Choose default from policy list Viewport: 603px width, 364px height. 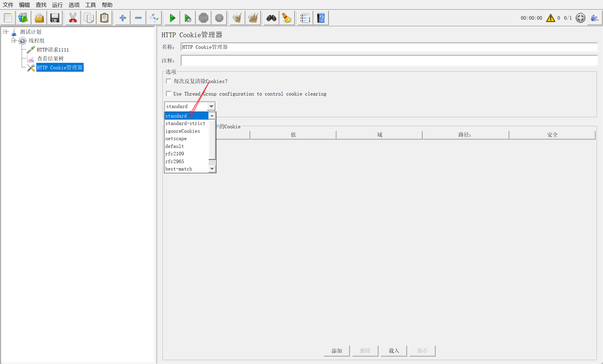(186, 146)
